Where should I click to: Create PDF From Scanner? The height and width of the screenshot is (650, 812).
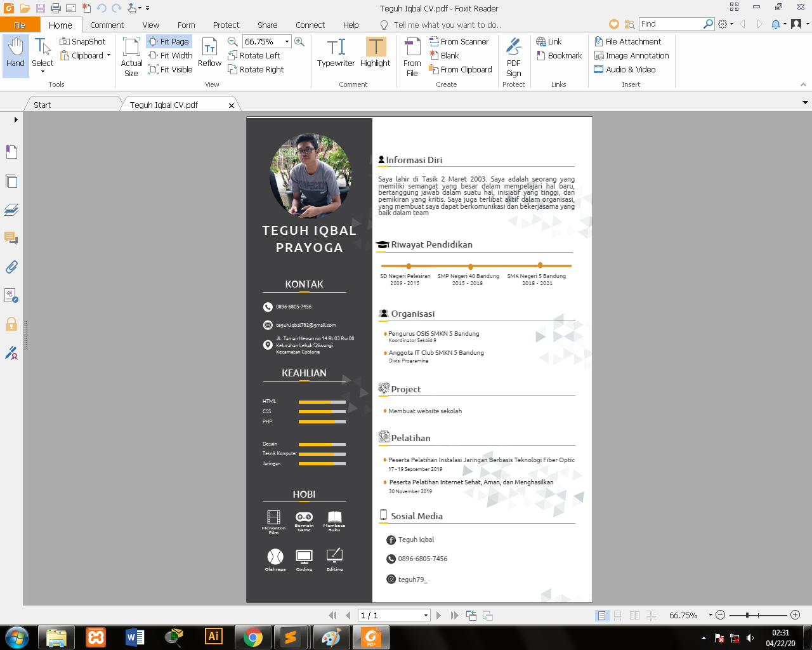(x=459, y=41)
